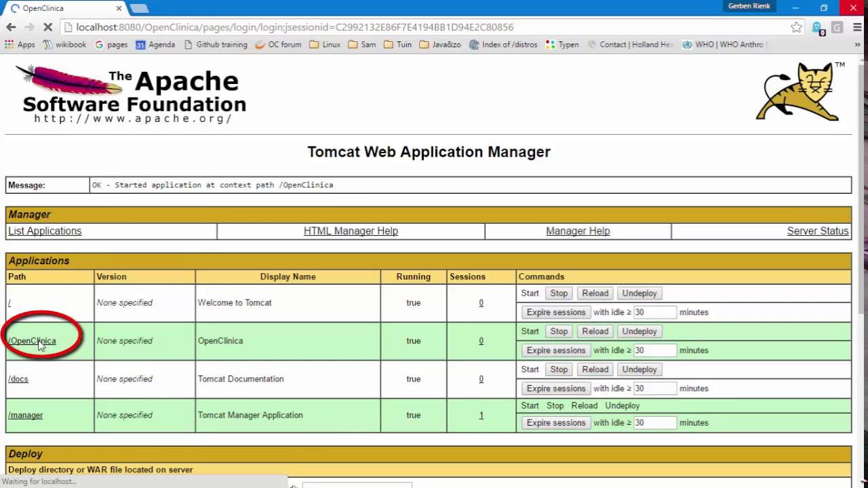
Task: Close the OpenClinica browser tab
Action: [118, 8]
